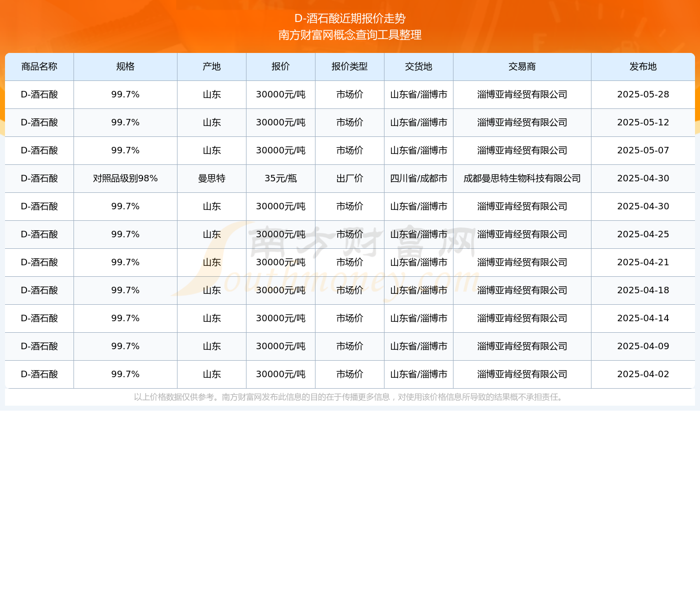Click 市场价 in 2025-04-18 row
The height and width of the screenshot is (602, 700).
coord(350,290)
